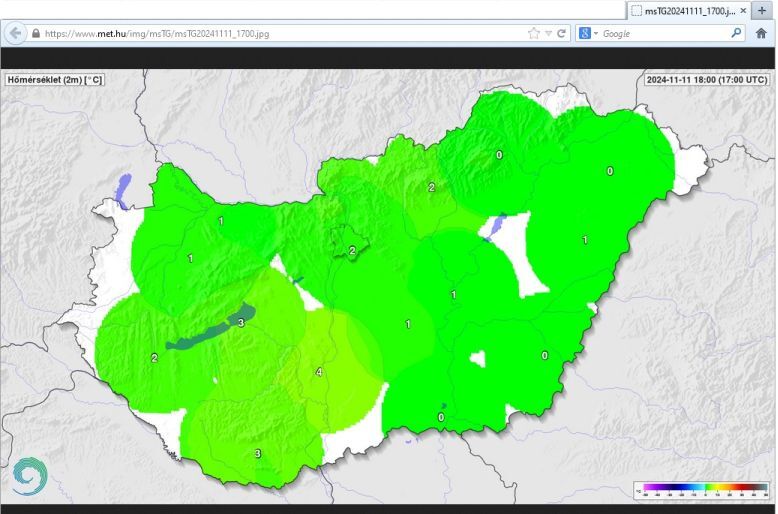This screenshot has width=778, height=514.
Task: Reload the page using refresh icon
Action: (x=561, y=33)
